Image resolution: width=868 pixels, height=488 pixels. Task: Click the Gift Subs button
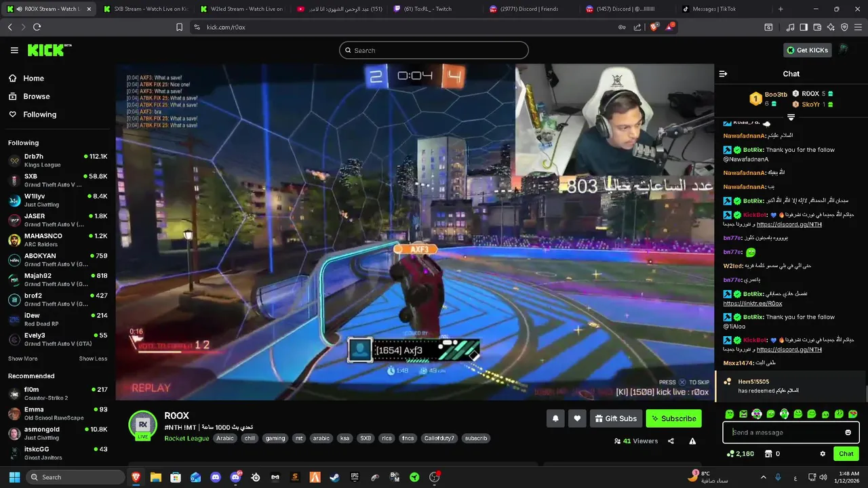[616, 419]
